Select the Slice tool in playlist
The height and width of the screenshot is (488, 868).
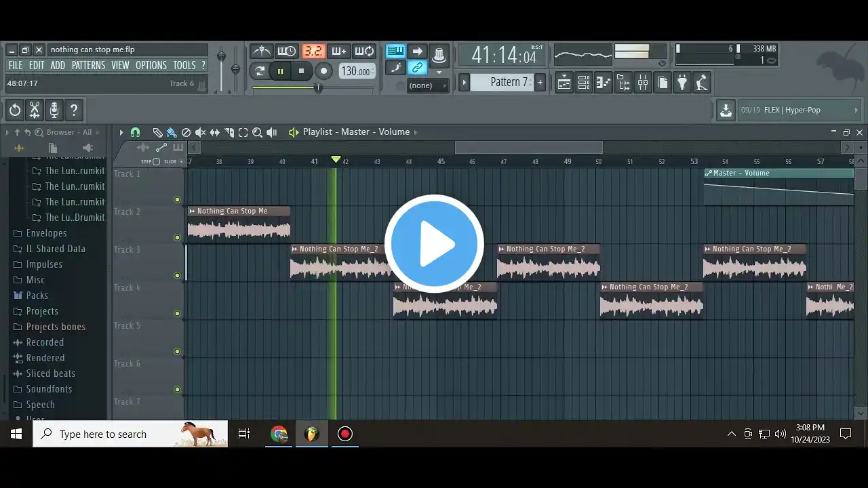(x=229, y=132)
